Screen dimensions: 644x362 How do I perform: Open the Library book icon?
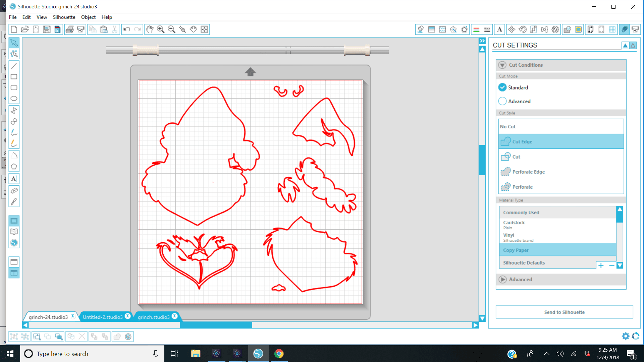pyautogui.click(x=14, y=232)
